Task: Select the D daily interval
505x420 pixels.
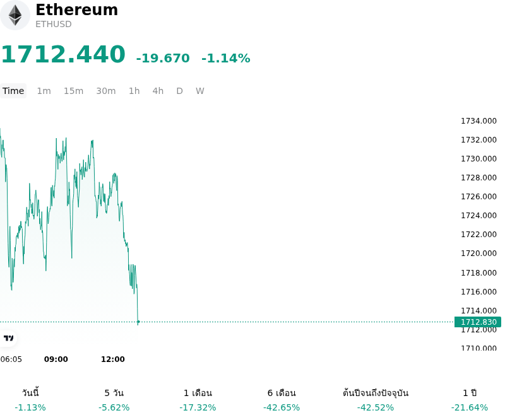Action: point(180,91)
